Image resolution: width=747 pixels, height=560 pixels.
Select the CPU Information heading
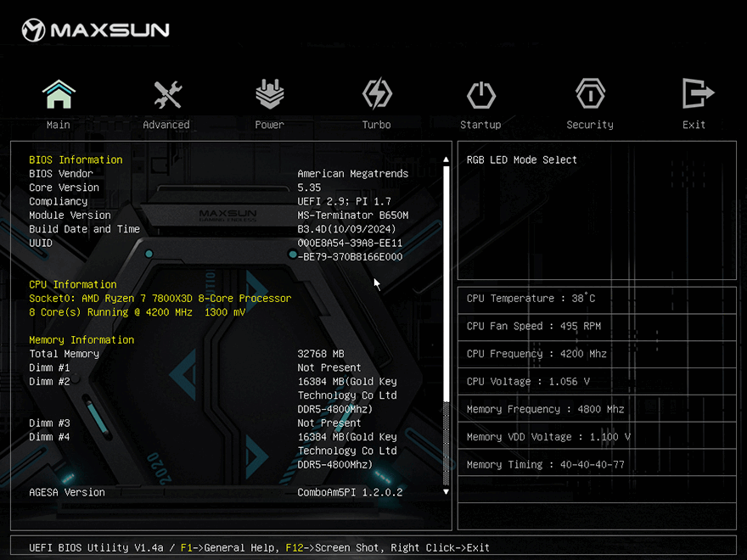coord(73,285)
